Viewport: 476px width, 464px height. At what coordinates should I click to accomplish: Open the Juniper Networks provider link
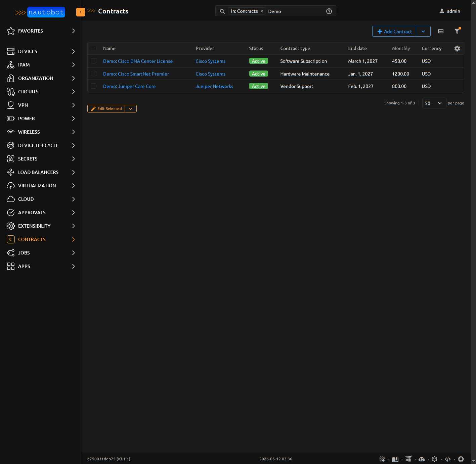(x=214, y=86)
